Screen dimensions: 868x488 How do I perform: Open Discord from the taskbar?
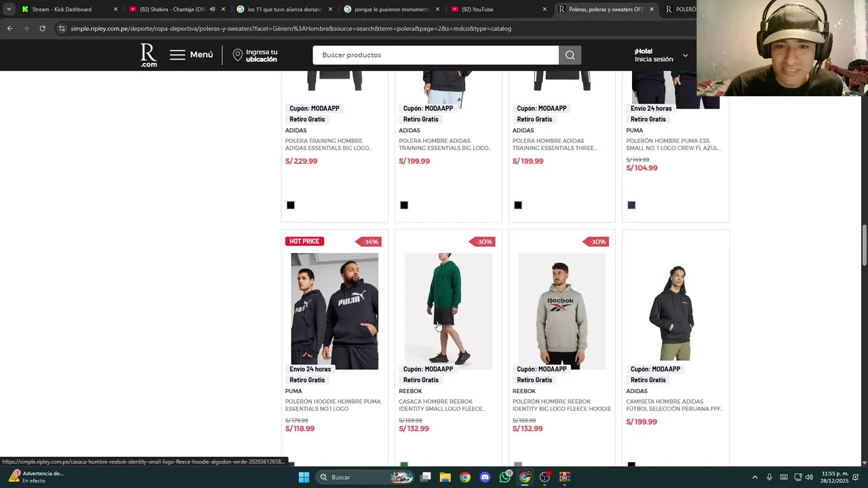click(485, 477)
